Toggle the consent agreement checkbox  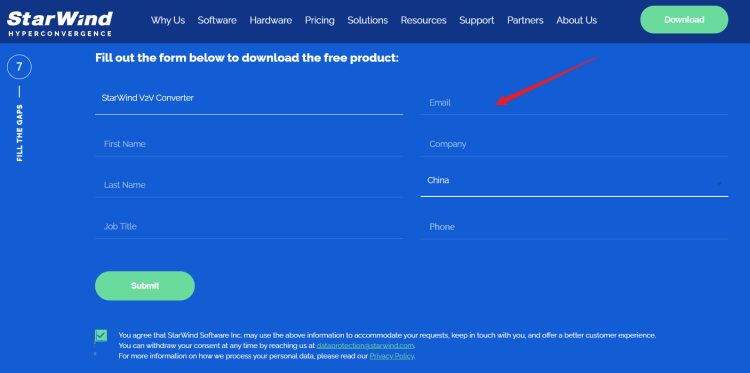coord(101,336)
